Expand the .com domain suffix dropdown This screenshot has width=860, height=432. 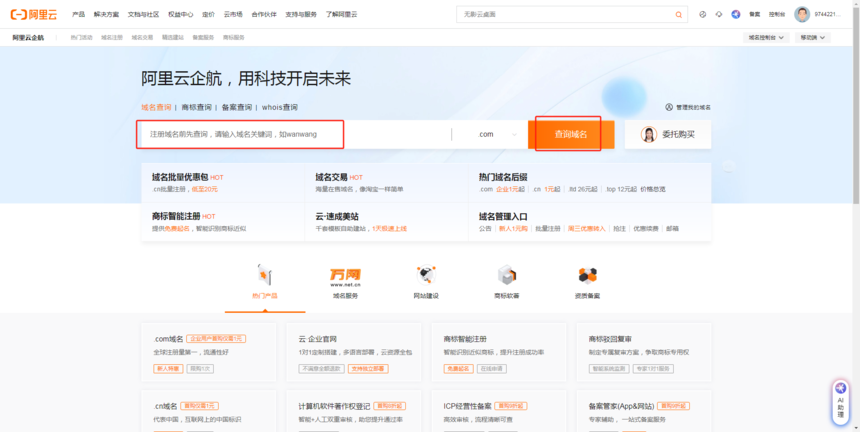(497, 134)
